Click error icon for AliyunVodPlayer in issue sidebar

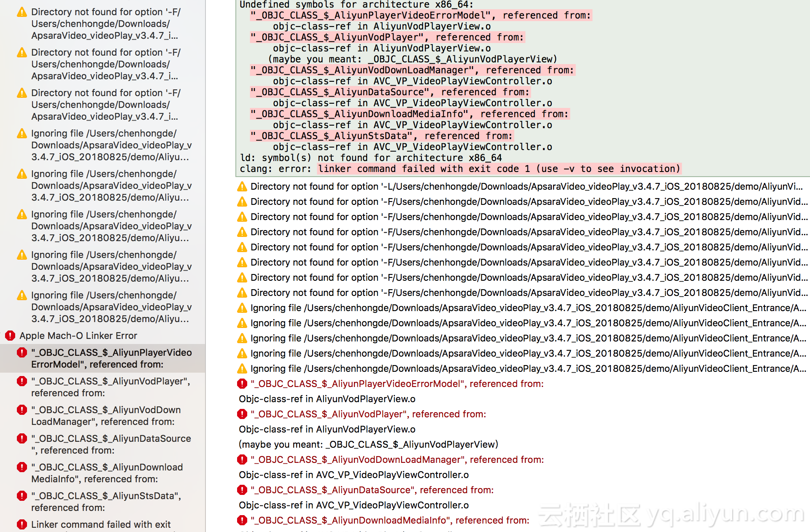[22, 381]
